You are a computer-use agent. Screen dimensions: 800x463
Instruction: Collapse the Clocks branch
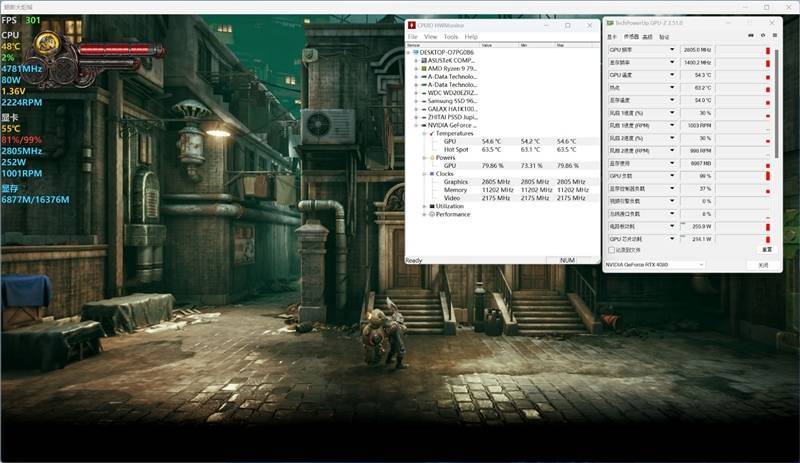pyautogui.click(x=424, y=174)
